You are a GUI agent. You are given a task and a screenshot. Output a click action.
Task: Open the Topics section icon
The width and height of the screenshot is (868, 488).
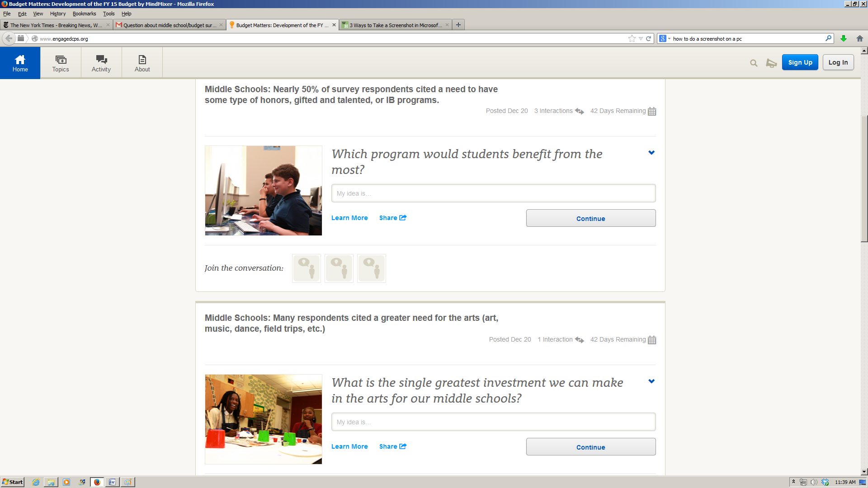tap(61, 60)
